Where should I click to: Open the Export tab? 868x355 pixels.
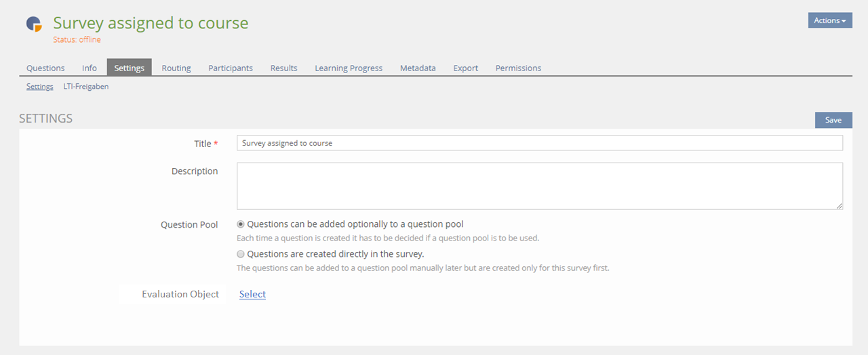466,68
